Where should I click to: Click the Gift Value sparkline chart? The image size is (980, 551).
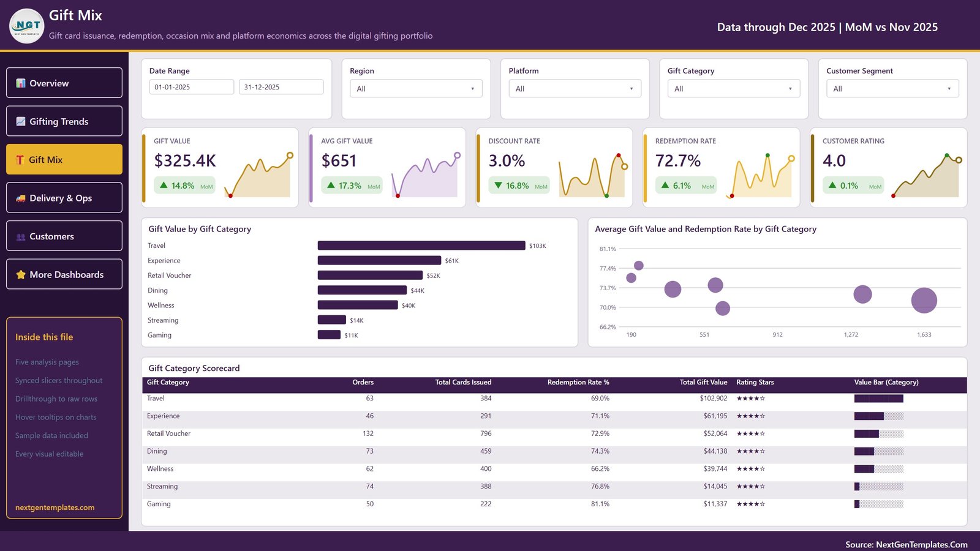[x=259, y=175]
